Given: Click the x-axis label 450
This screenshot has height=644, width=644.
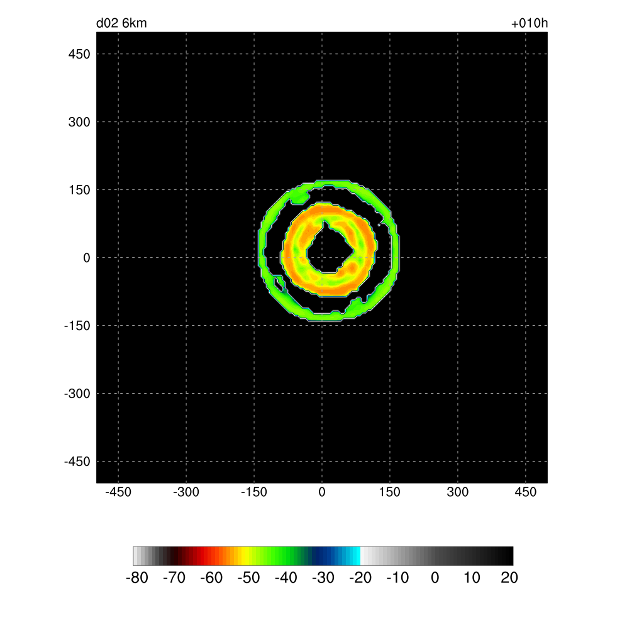Looking at the screenshot, I should tap(525, 492).
